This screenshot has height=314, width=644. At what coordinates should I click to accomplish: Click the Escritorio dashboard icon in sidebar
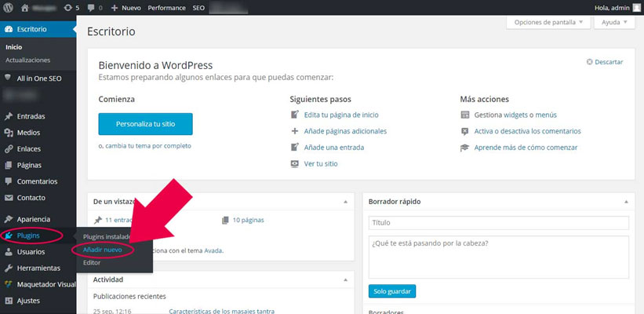point(8,29)
